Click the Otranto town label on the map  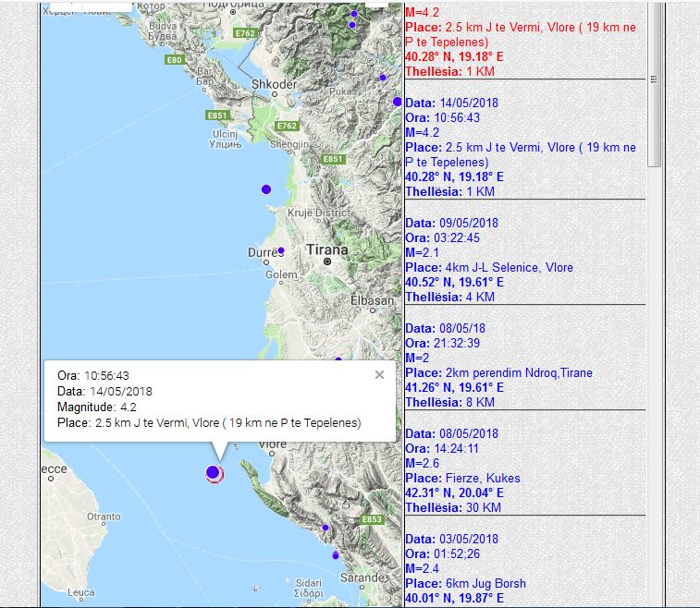click(103, 517)
